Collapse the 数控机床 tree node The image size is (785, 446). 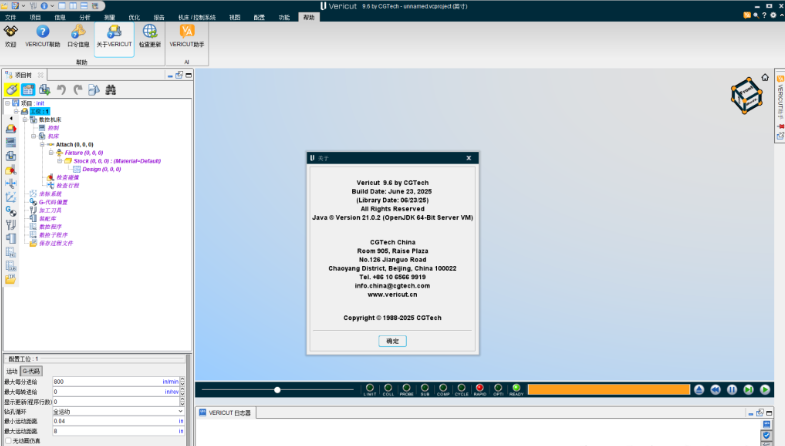[24, 119]
